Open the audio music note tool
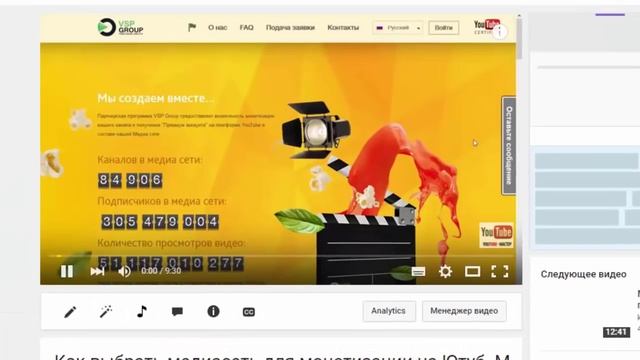Viewport: 640px width, 360px height. coord(142,311)
